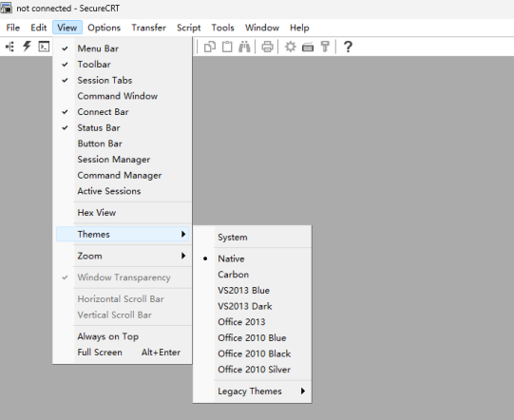Uncheck the Connect Bar option
The height and width of the screenshot is (420, 514).
tap(122, 112)
